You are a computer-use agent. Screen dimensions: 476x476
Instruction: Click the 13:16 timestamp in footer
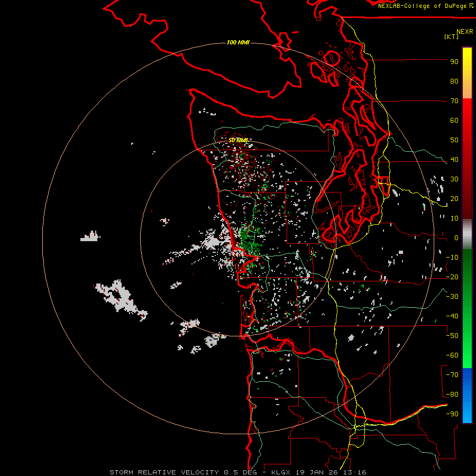point(354,472)
